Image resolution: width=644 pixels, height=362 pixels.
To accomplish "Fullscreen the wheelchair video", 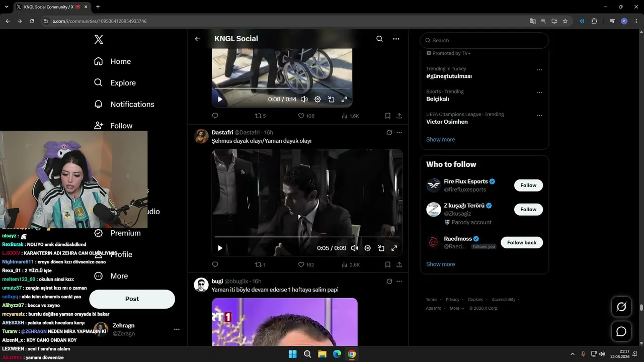I will click(344, 100).
